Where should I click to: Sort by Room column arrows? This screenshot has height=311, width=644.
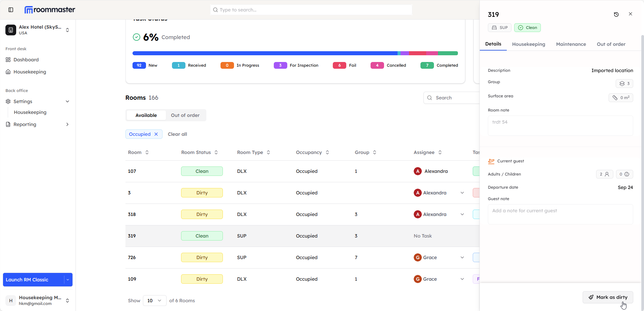pyautogui.click(x=147, y=152)
